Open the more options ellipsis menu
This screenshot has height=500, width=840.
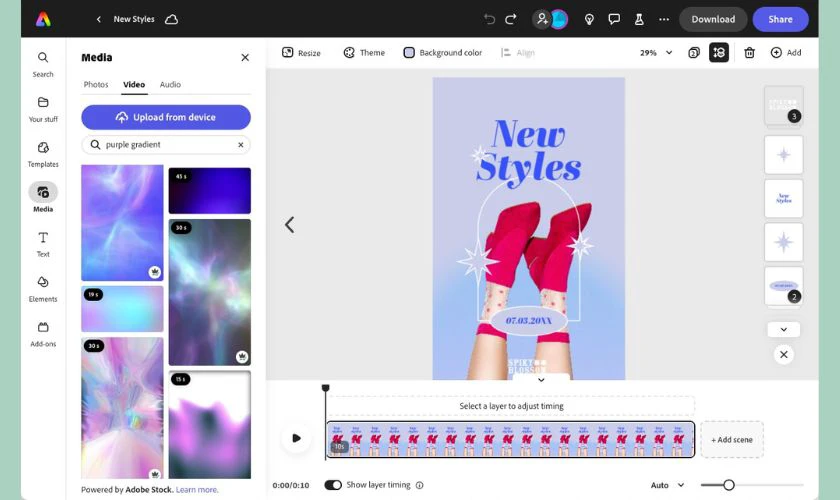coord(664,19)
